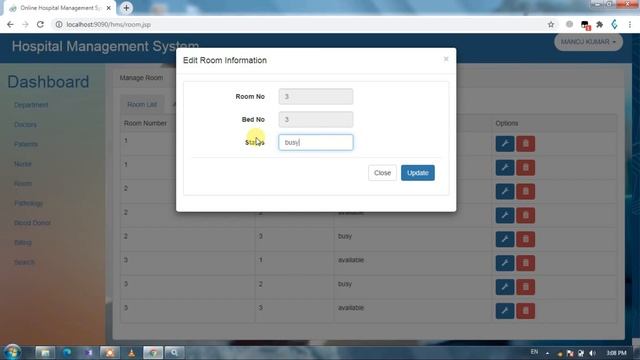Click the Update button in the dialog
Viewport: 640px width, 360px height.
click(x=418, y=173)
